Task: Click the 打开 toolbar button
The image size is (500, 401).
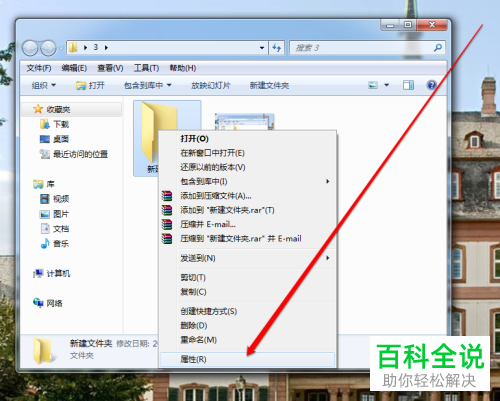Action: tap(90, 86)
